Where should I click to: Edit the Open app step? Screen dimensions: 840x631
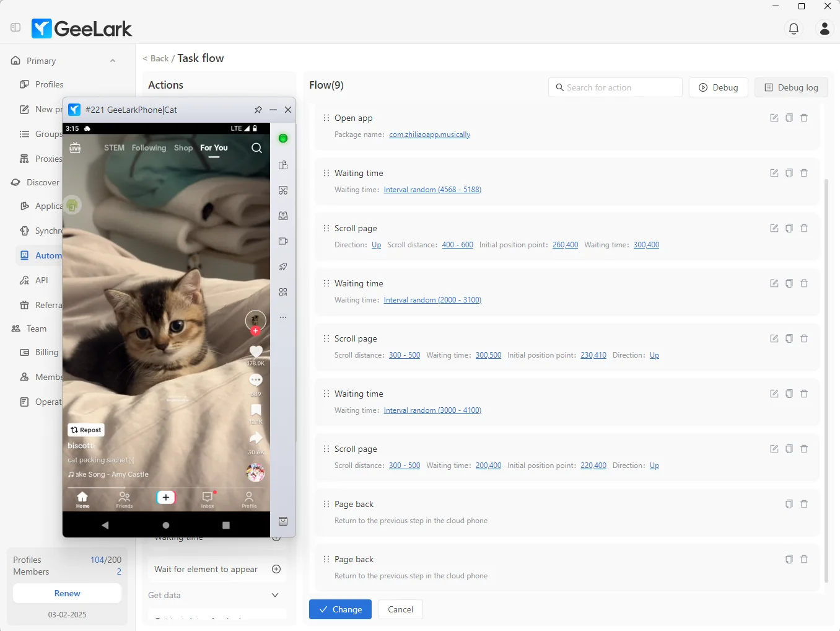[774, 118]
